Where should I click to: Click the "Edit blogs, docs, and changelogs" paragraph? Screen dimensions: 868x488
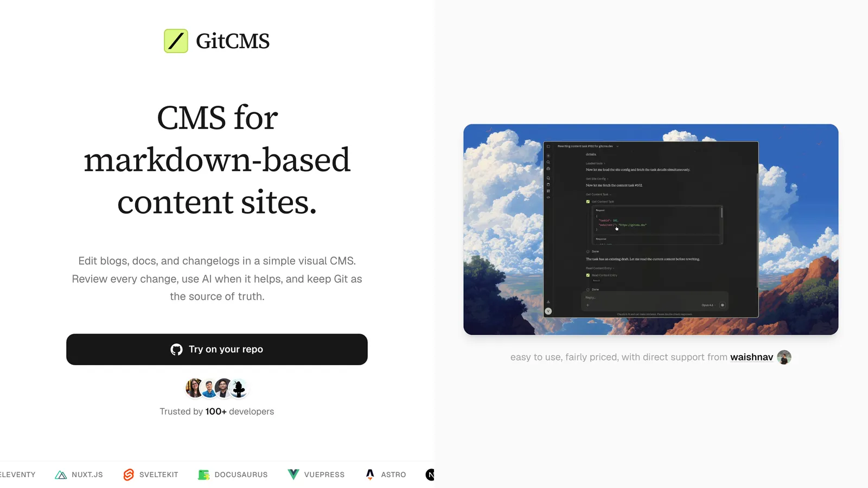(217, 279)
